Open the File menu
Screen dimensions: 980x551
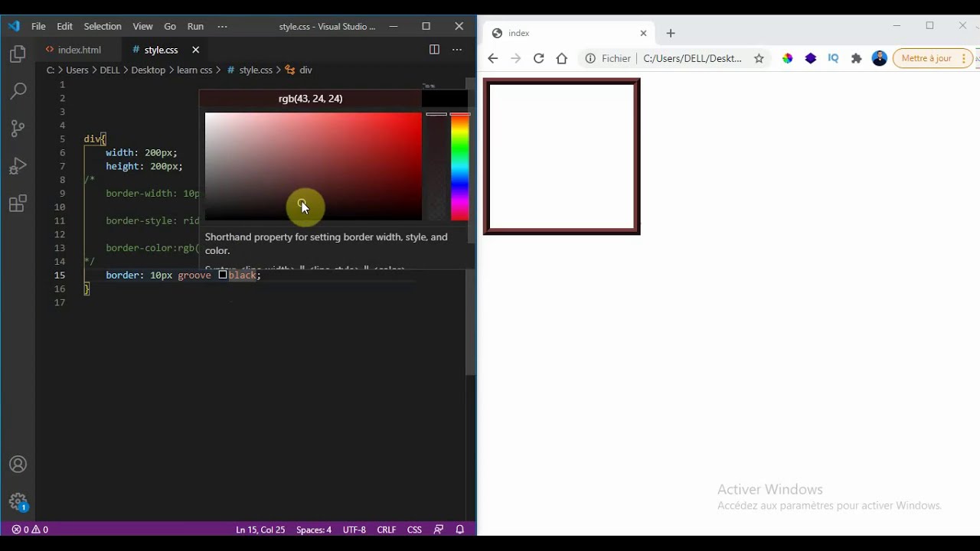click(38, 26)
